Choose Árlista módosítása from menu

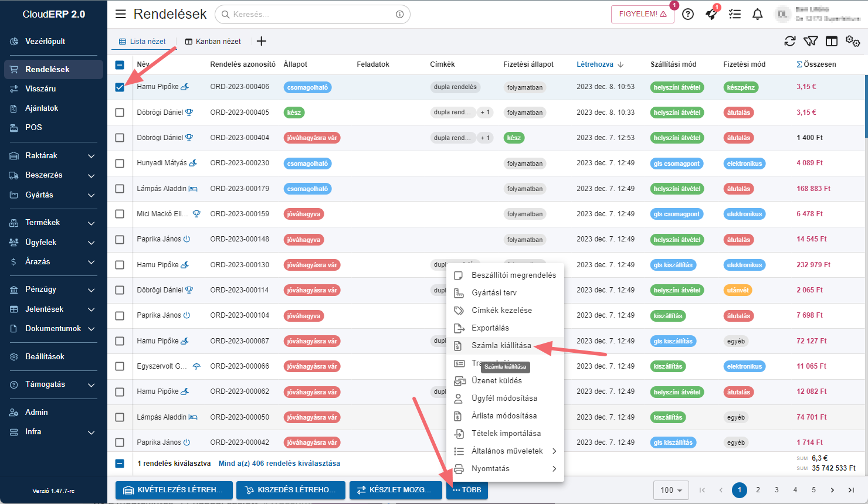coord(505,416)
